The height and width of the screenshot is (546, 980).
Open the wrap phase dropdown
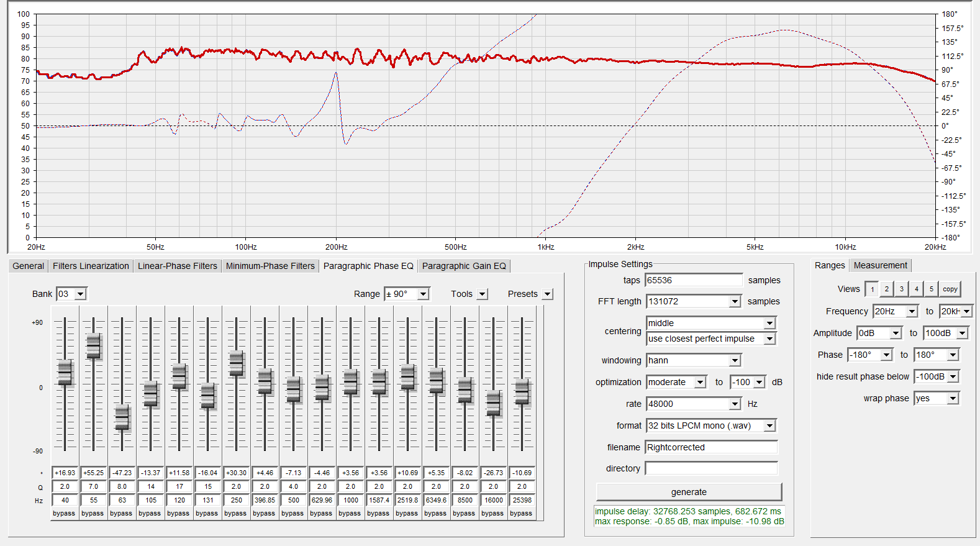[953, 398]
